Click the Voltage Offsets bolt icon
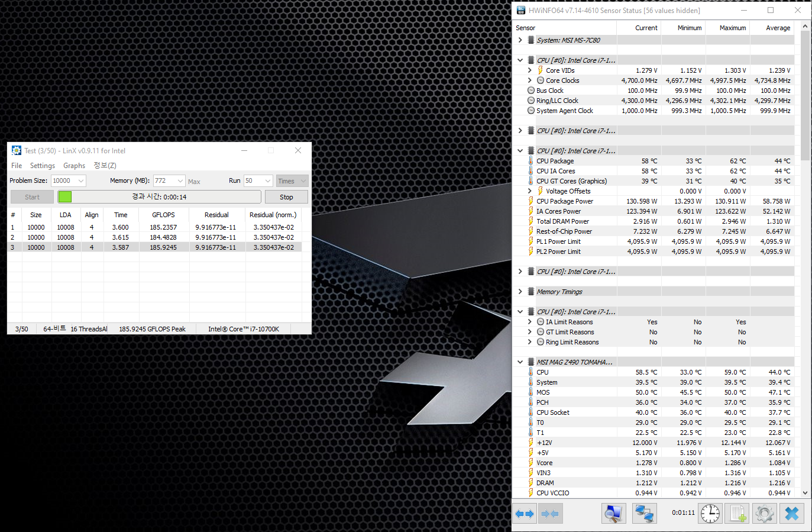 (x=540, y=191)
